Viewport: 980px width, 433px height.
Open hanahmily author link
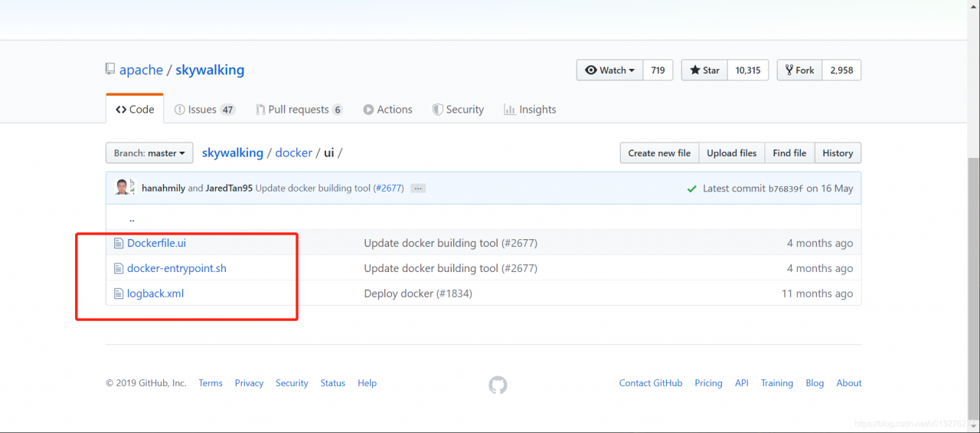pyautogui.click(x=163, y=189)
